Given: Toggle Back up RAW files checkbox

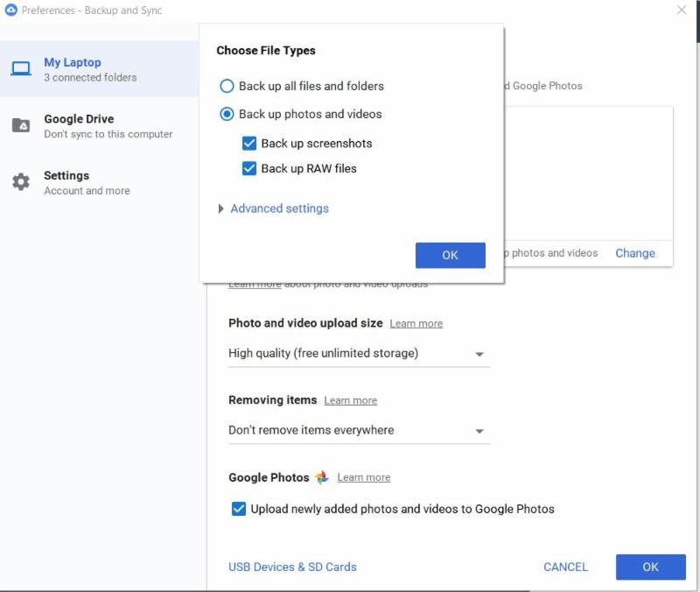Looking at the screenshot, I should pyautogui.click(x=249, y=168).
